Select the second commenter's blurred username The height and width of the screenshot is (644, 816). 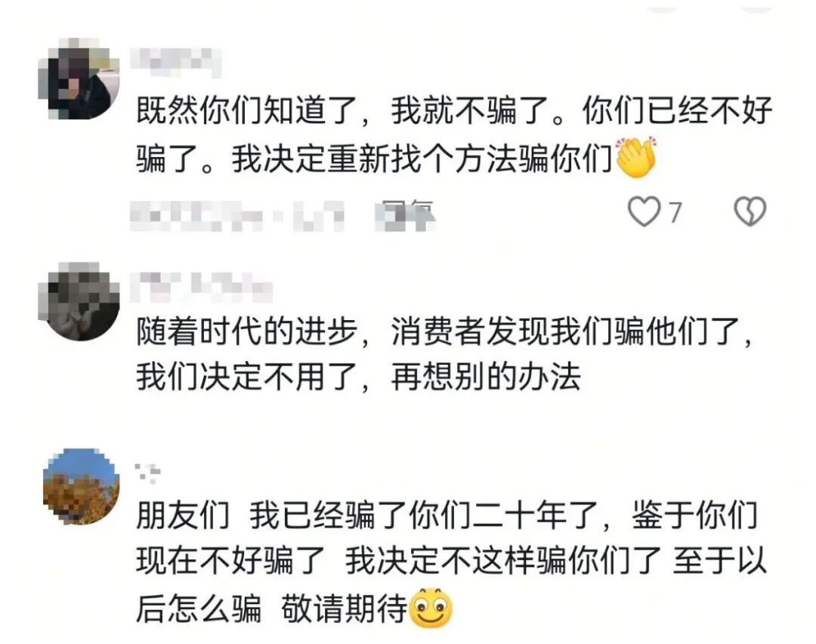click(202, 287)
